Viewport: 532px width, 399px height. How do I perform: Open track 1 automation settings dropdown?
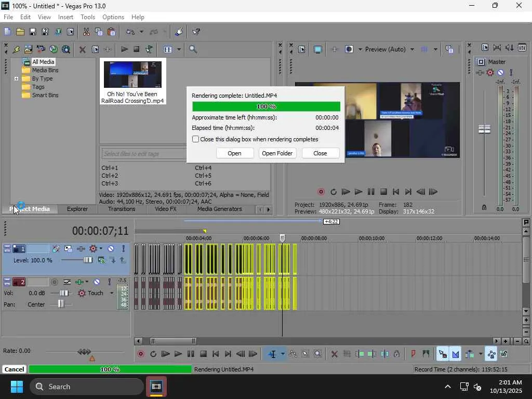point(101,249)
